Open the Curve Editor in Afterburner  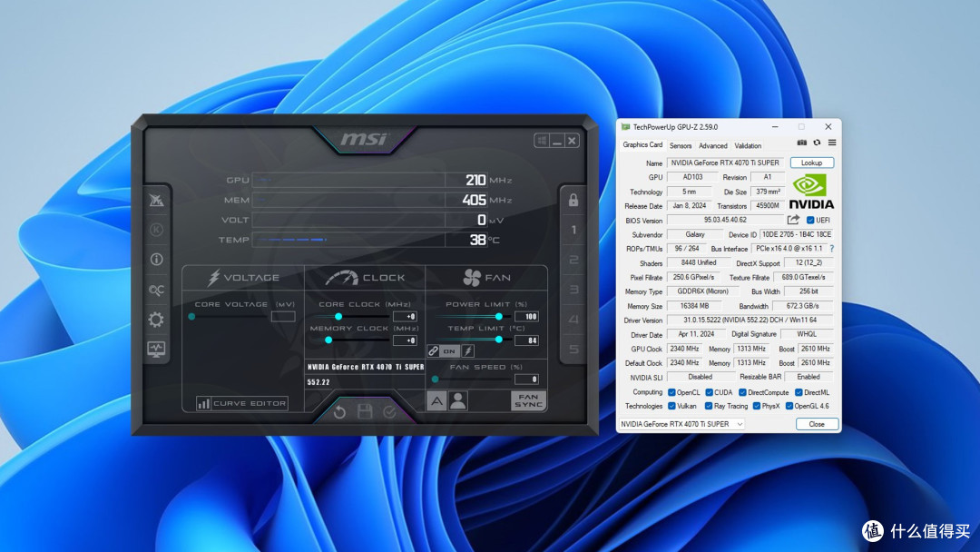click(242, 403)
